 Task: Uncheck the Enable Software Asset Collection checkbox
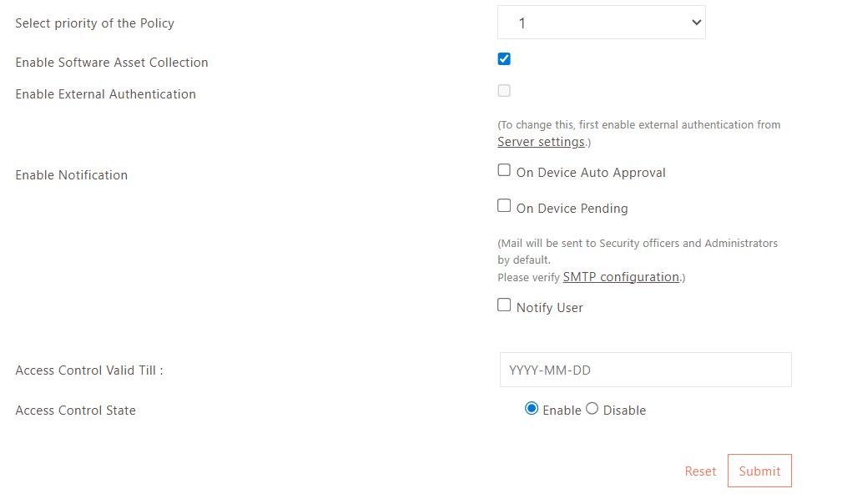tap(504, 58)
